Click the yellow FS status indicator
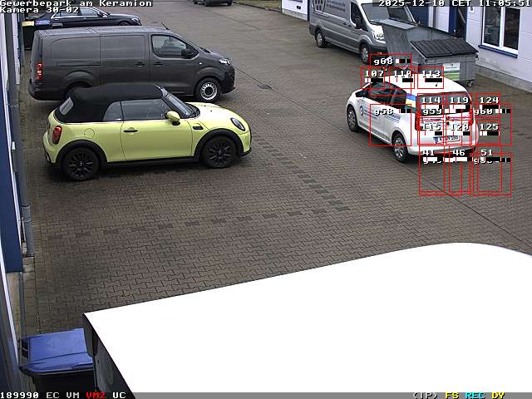 [x=451, y=395]
